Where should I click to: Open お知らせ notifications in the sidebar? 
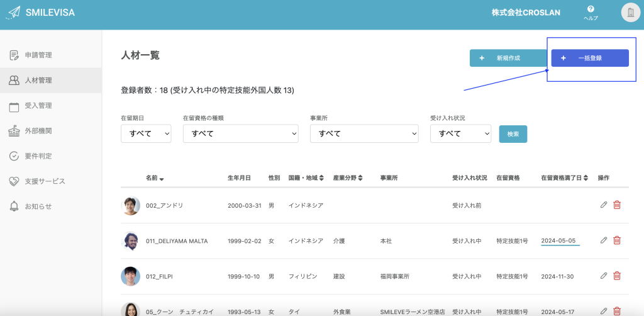click(51, 206)
